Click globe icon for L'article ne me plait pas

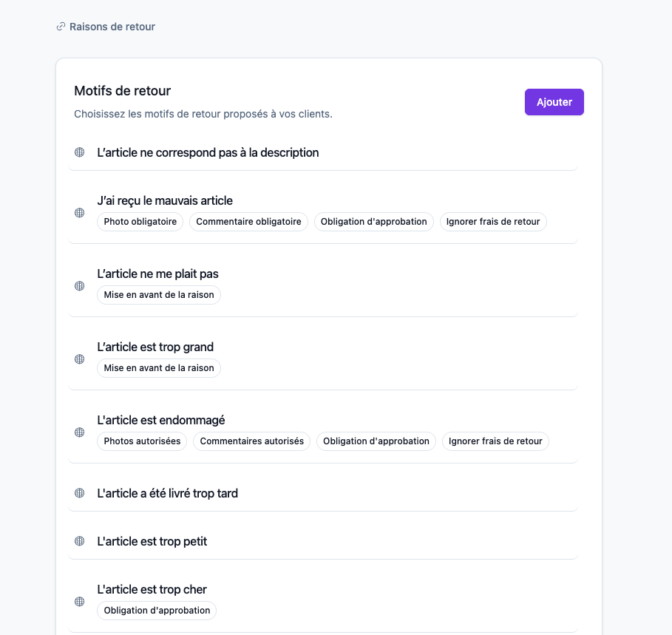tap(79, 286)
